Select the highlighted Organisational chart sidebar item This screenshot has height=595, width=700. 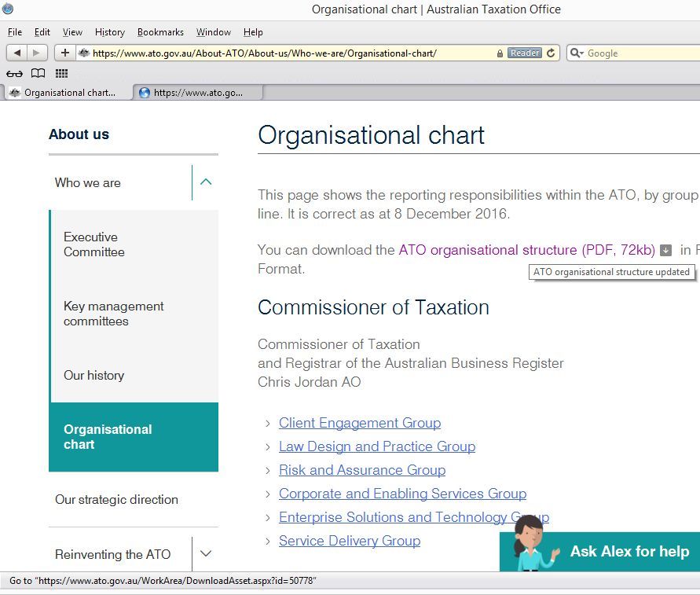point(108,437)
